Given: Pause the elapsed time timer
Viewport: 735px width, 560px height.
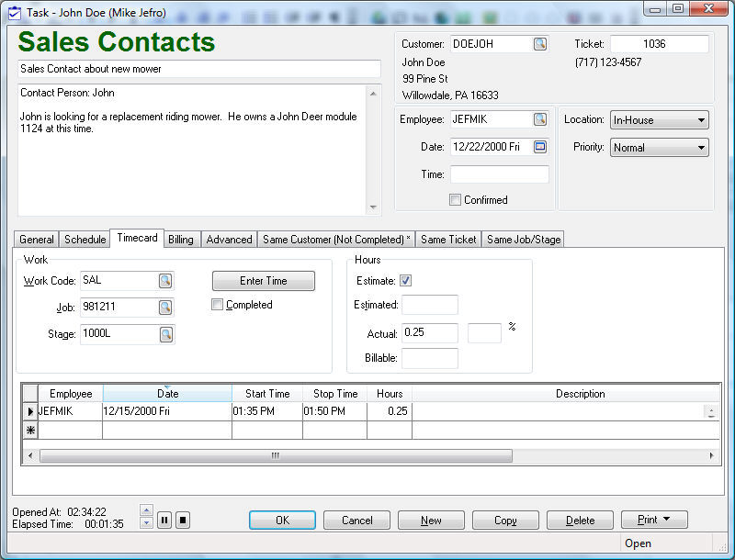Looking at the screenshot, I should click(x=164, y=521).
